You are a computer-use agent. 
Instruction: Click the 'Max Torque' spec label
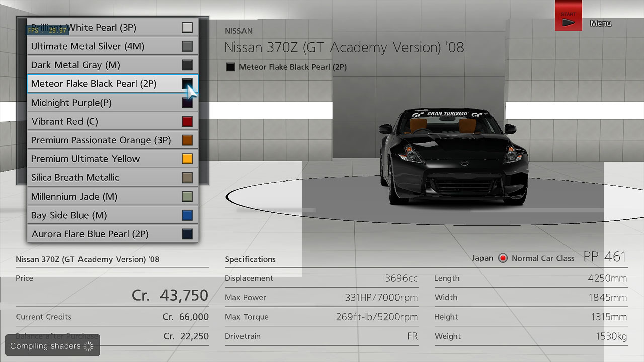pos(247,317)
